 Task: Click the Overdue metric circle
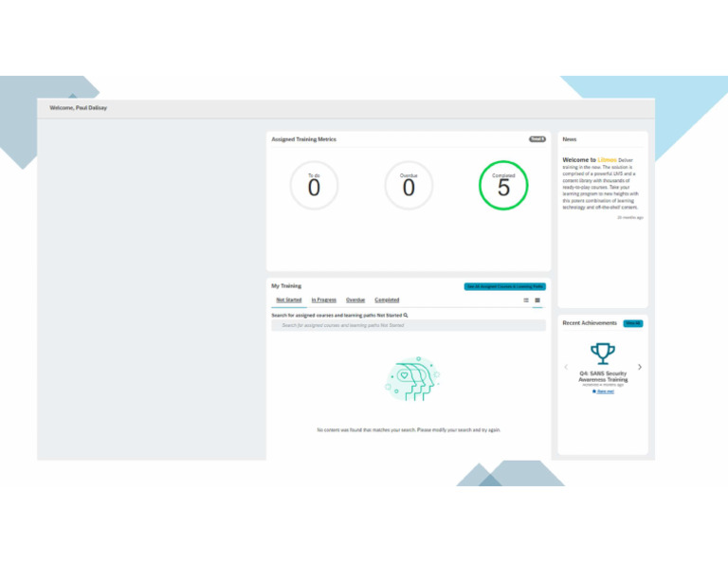tap(409, 185)
